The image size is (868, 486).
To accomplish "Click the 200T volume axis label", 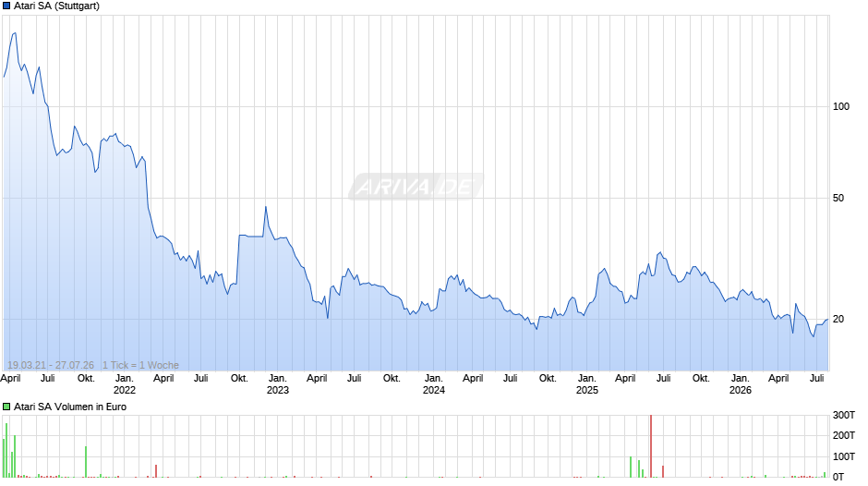I will [844, 435].
